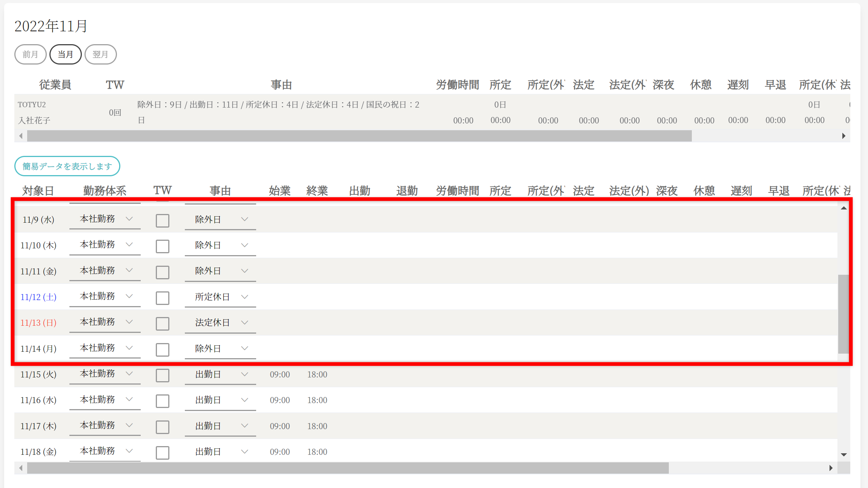Select the 当月 current month button

click(65, 54)
